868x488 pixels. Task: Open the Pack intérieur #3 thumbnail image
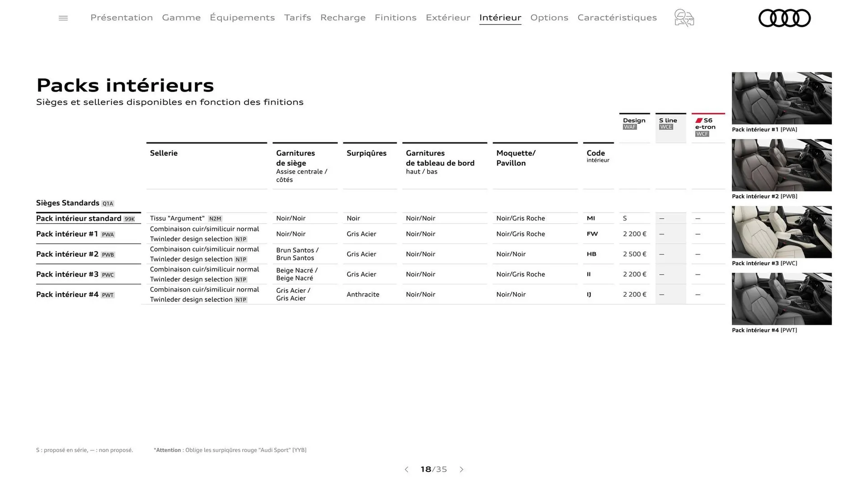[781, 232]
